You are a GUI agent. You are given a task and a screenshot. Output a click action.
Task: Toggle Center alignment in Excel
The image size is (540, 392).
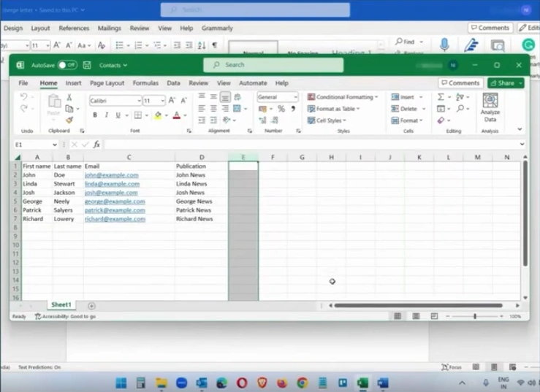pos(213,109)
